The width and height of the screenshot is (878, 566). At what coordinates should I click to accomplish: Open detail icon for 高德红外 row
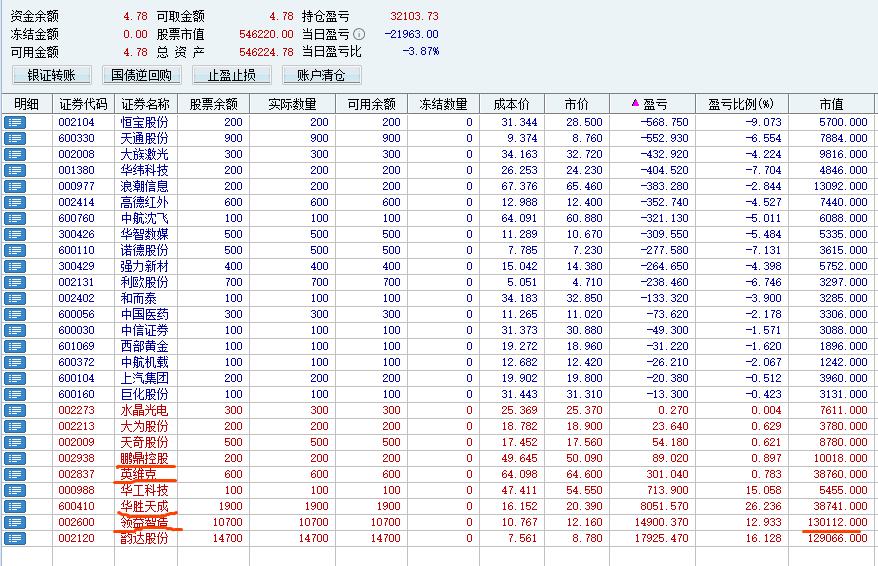click(x=15, y=202)
